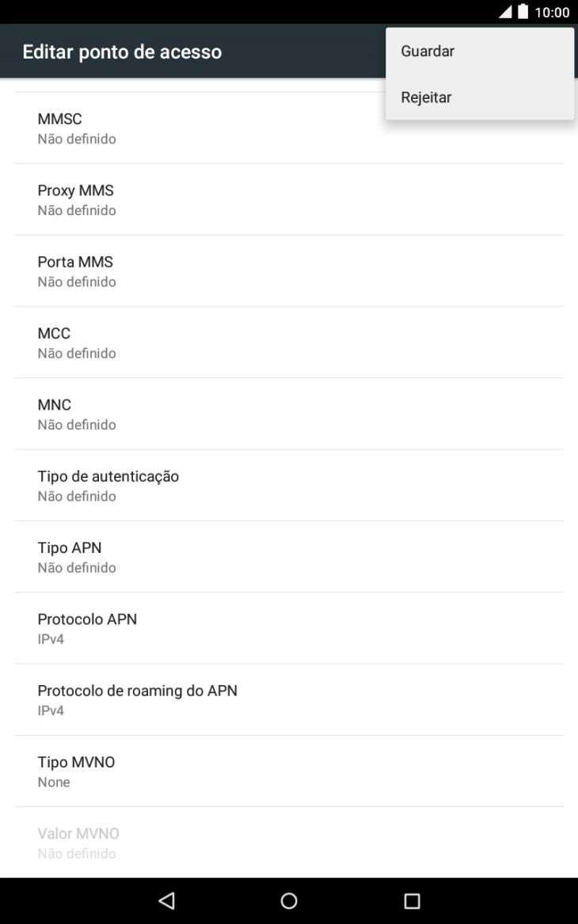578x924 pixels.
Task: Open the Recent apps square icon
Action: (x=412, y=900)
